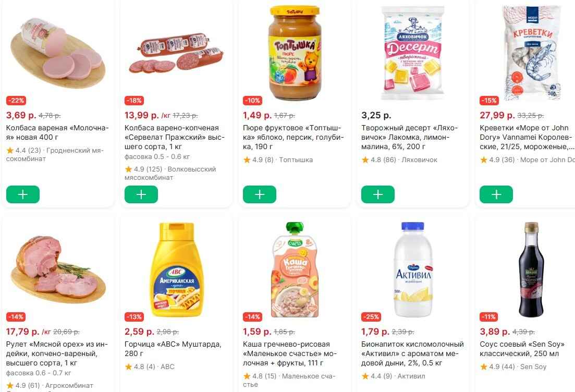The height and width of the screenshot is (392, 575).
Task: Add Креветки Море от John Dory to cart
Action: point(496,194)
